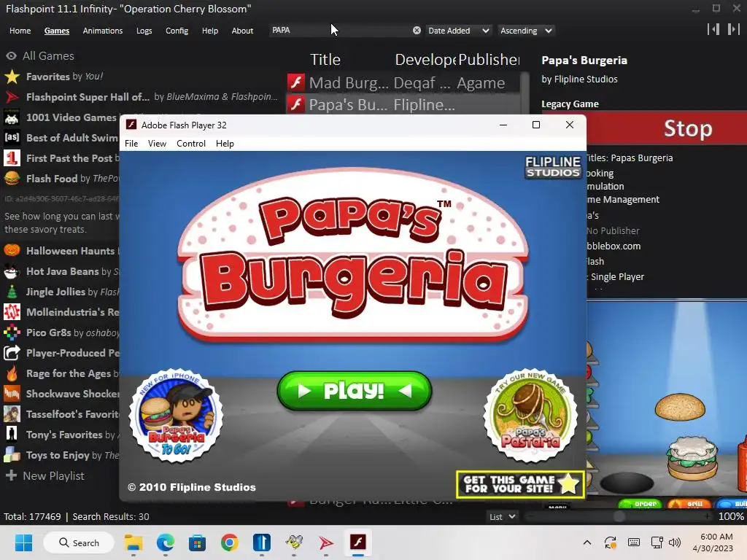The height and width of the screenshot is (560, 747).
Task: Open the View menu in Flash Player
Action: pyautogui.click(x=157, y=144)
